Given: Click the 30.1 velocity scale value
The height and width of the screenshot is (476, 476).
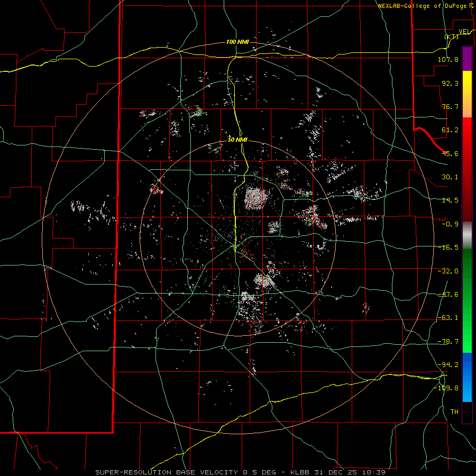Looking at the screenshot, I should [x=450, y=177].
